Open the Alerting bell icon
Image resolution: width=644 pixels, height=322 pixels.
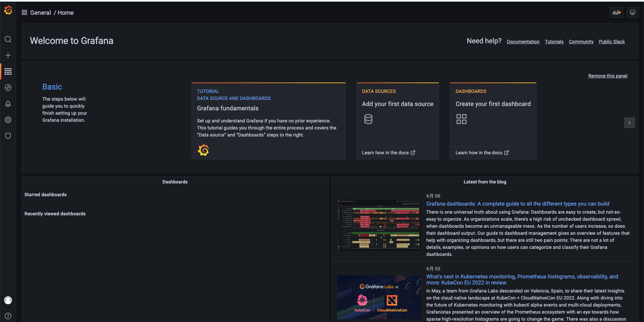click(x=8, y=104)
